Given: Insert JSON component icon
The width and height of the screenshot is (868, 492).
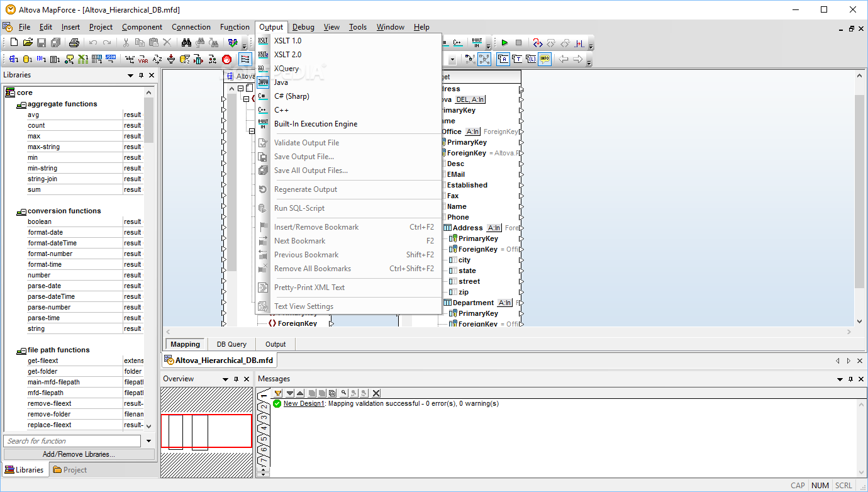Looking at the screenshot, I should click(111, 59).
